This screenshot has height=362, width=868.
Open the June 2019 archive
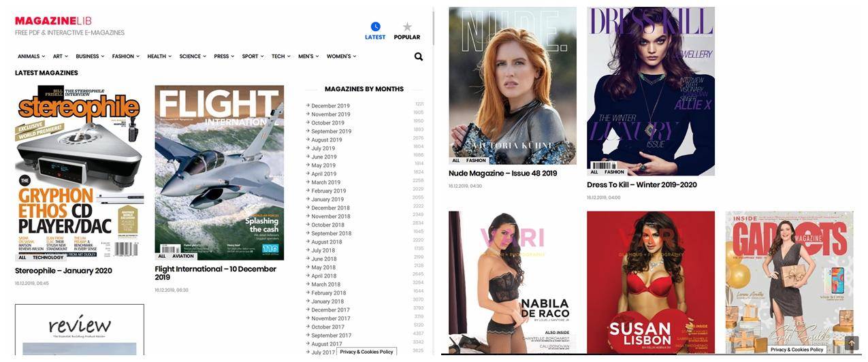[323, 157]
